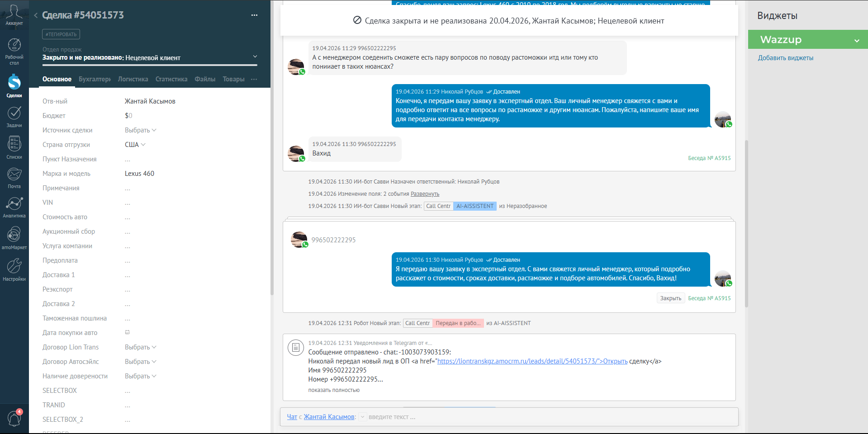Open the notifications bell with badge
Image resolution: width=868 pixels, height=434 pixels.
click(x=14, y=418)
